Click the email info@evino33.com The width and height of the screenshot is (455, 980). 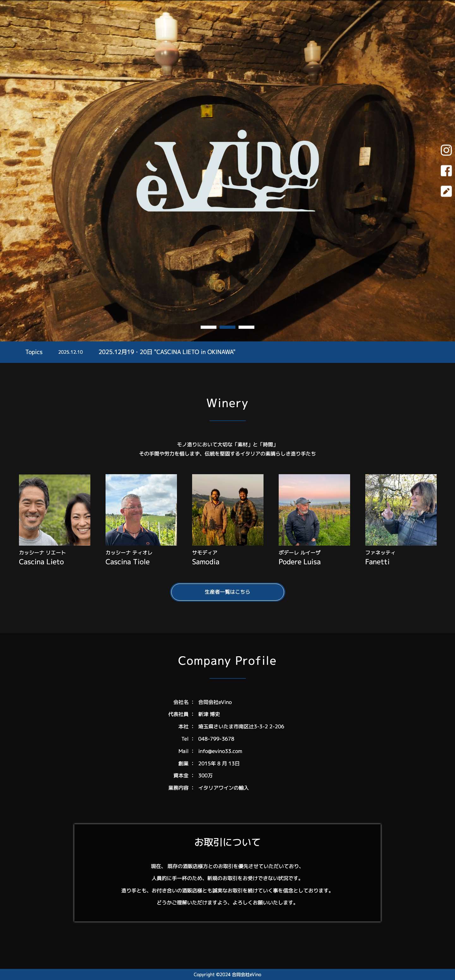(x=220, y=751)
